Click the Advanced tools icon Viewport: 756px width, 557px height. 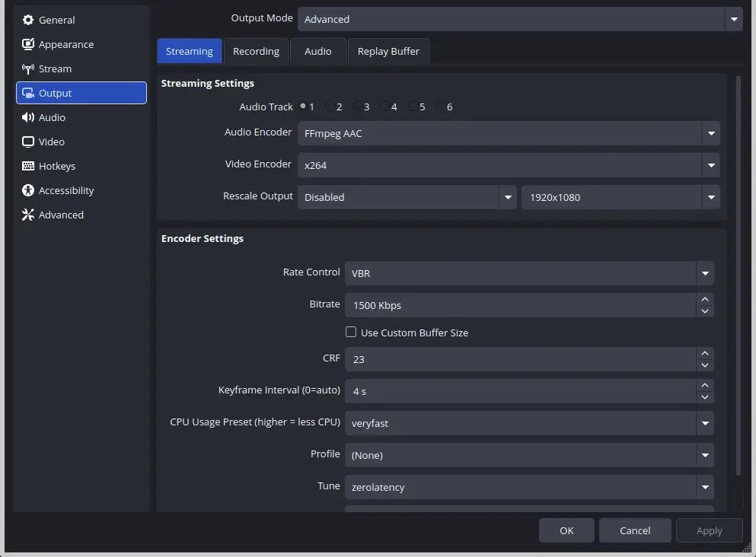(x=28, y=215)
